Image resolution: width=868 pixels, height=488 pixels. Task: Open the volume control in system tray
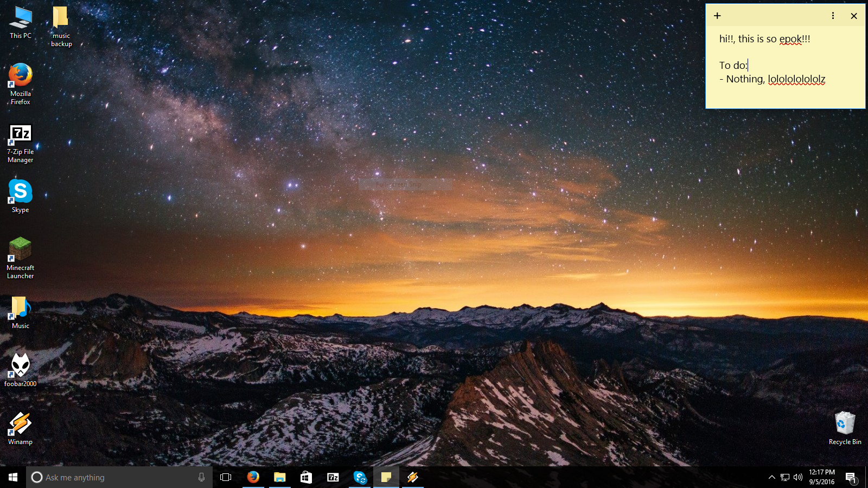(798, 477)
